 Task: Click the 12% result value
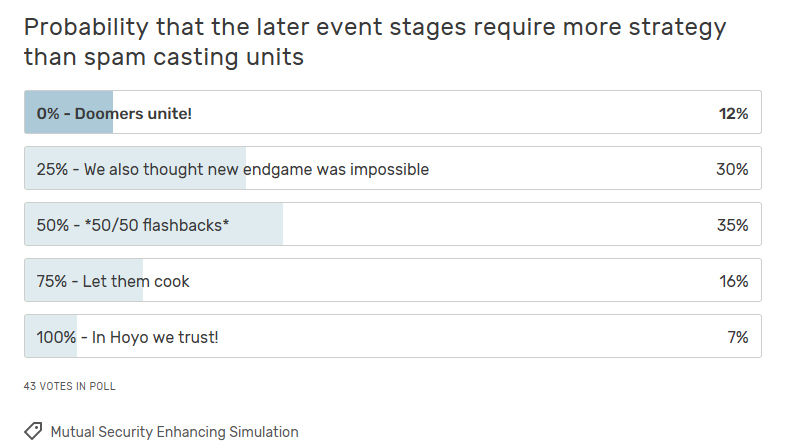pyautogui.click(x=733, y=114)
